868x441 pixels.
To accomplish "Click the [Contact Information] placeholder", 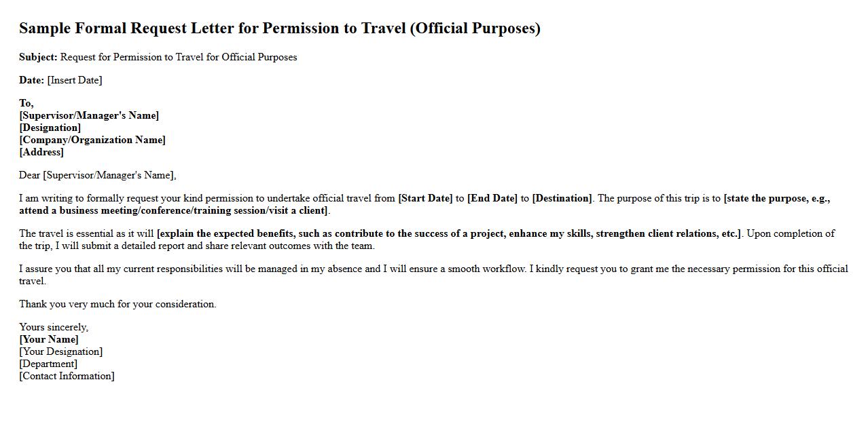I will [67, 376].
